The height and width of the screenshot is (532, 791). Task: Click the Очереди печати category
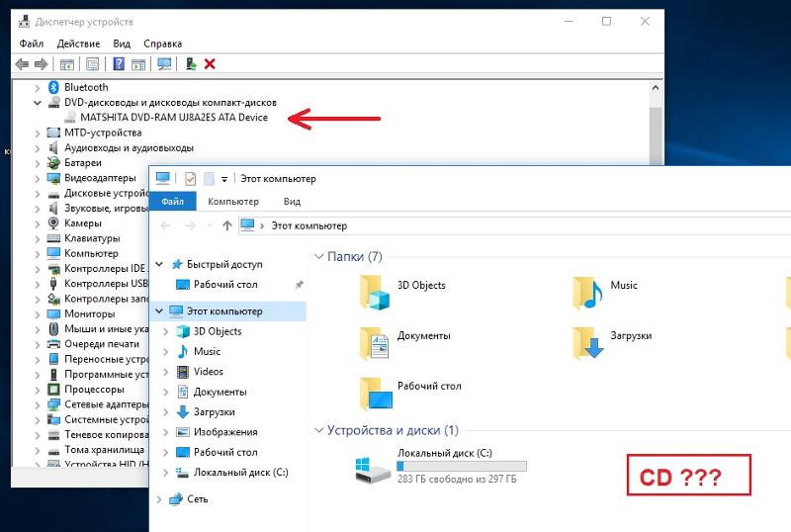(102, 344)
